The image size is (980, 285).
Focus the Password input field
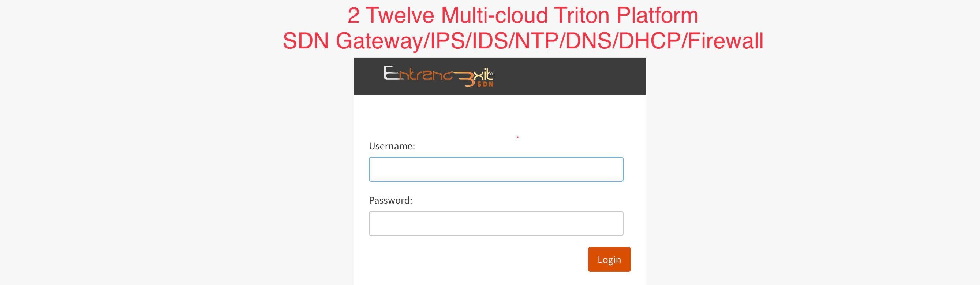click(x=496, y=223)
